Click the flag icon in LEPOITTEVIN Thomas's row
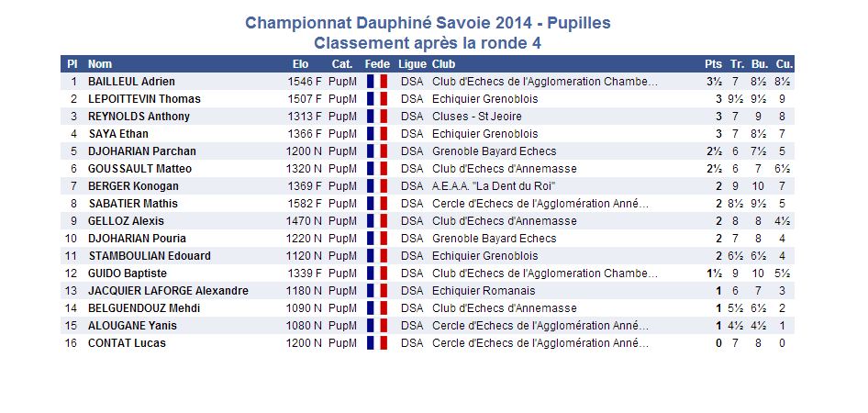This screenshot has width=868, height=413. [376, 99]
